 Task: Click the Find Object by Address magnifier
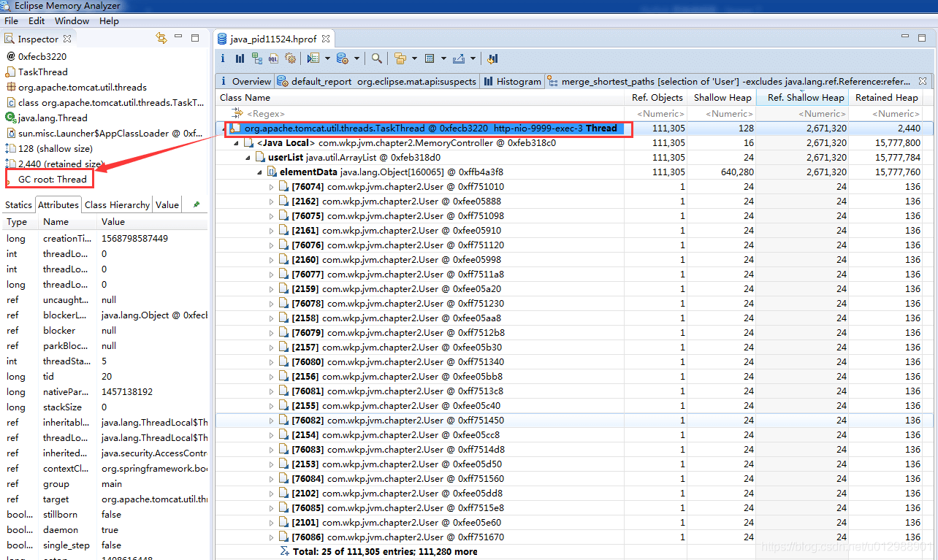tap(377, 58)
